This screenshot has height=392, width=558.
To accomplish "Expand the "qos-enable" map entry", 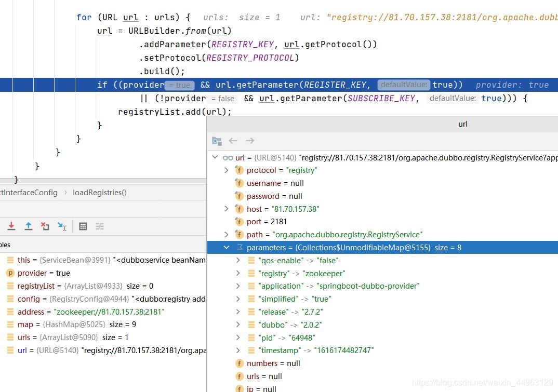I will point(238,261).
